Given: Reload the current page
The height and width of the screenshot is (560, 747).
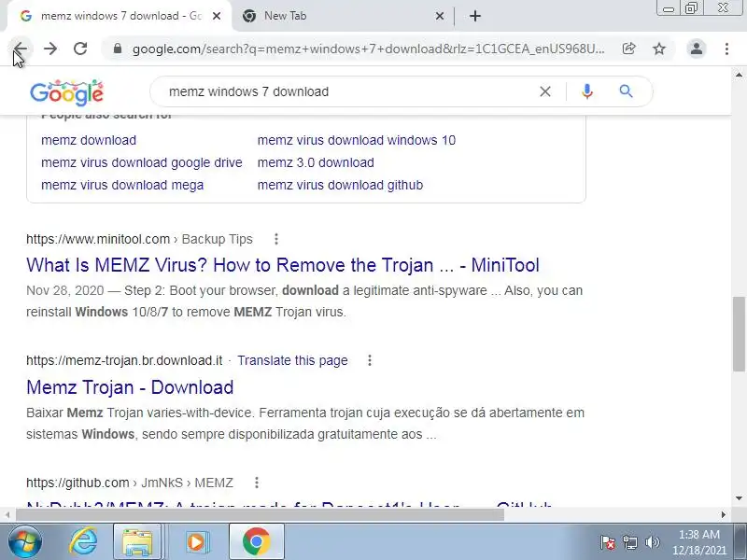Looking at the screenshot, I should (80, 49).
